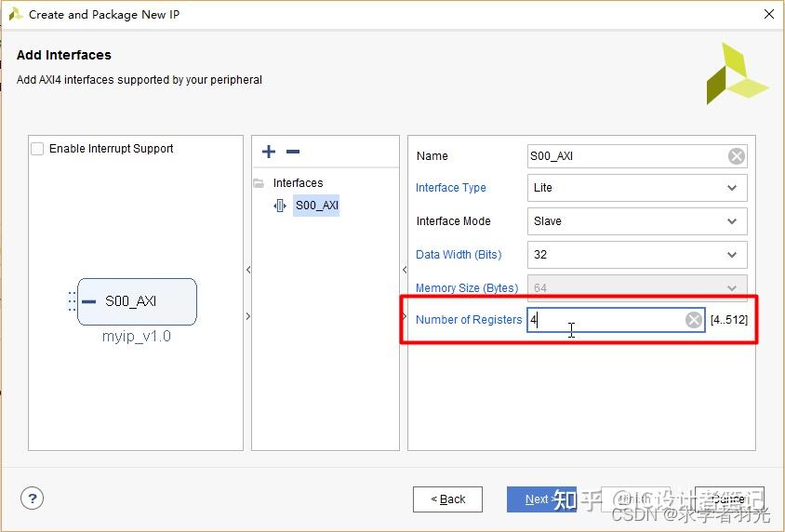Open the Interface Type dropdown
Viewport: 785px width, 532px height.
pyautogui.click(x=637, y=188)
